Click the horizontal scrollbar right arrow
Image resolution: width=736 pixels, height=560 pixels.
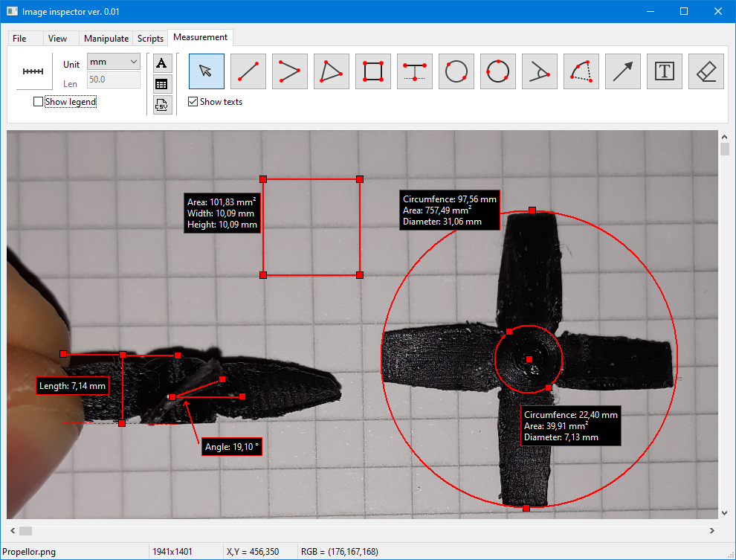pyautogui.click(x=712, y=530)
